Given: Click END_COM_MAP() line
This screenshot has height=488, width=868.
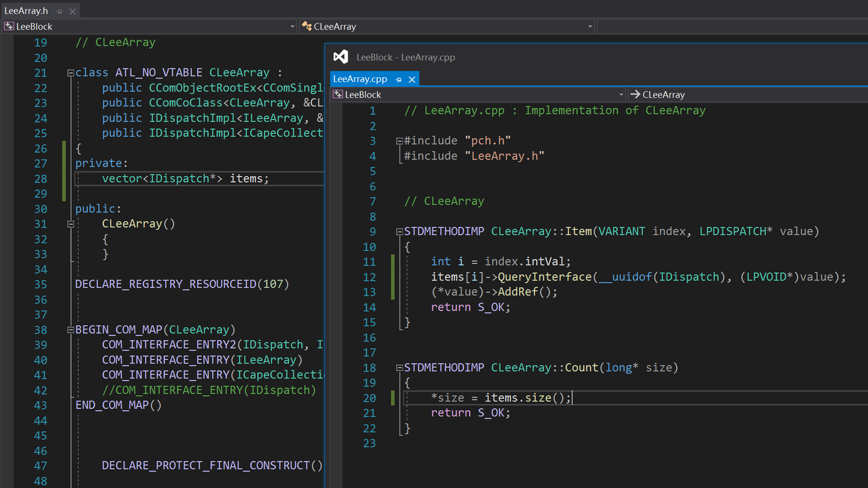Looking at the screenshot, I should click(119, 405).
